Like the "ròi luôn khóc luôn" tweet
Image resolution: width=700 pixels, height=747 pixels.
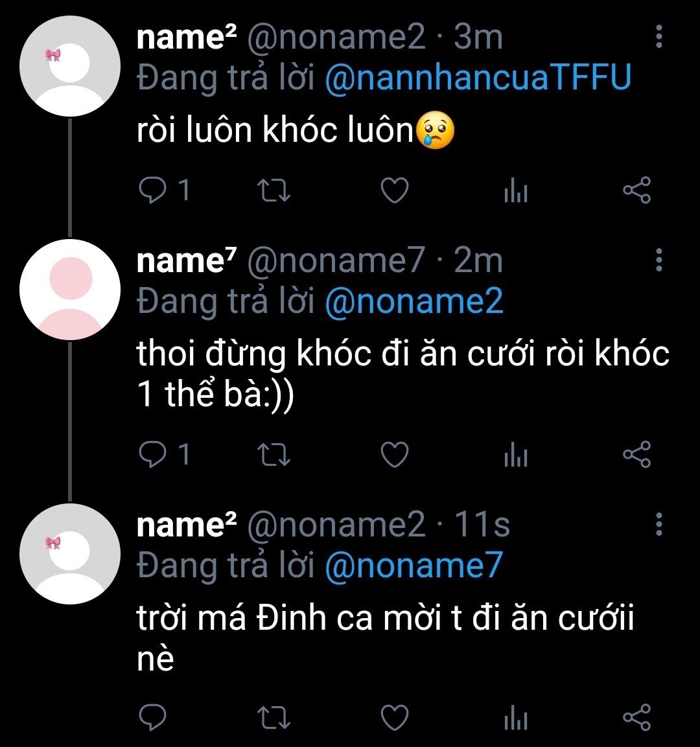click(394, 191)
